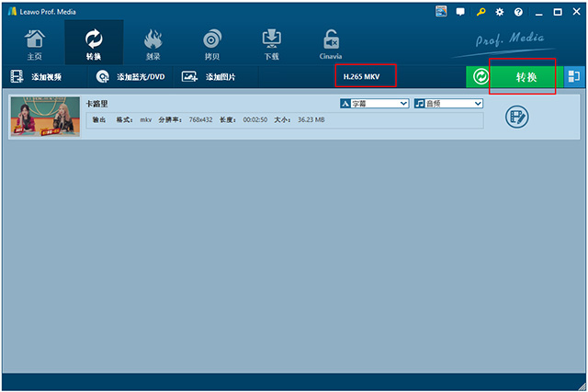Minimize the Leawo Prof. Media window

(x=539, y=13)
